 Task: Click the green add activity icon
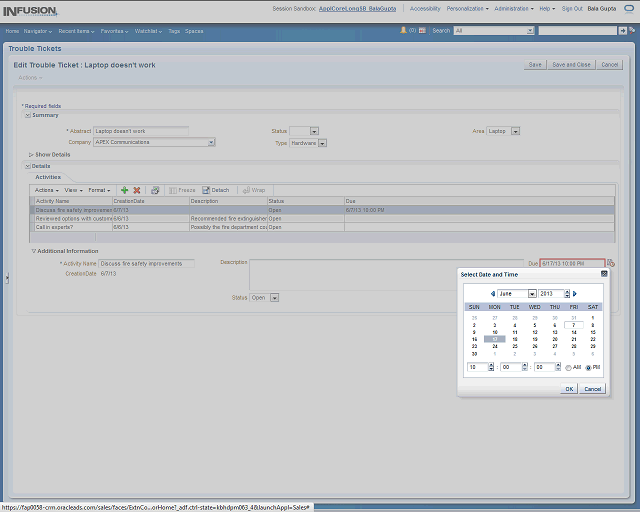tap(124, 190)
